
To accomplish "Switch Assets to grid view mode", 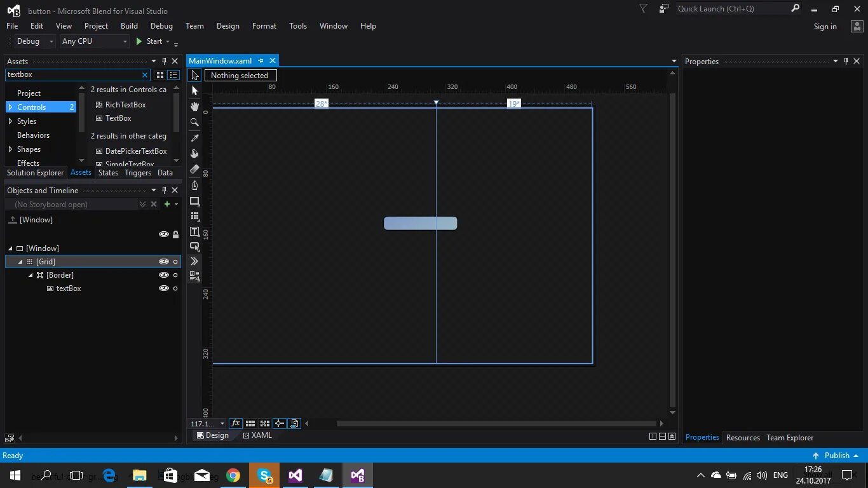I will [x=160, y=75].
